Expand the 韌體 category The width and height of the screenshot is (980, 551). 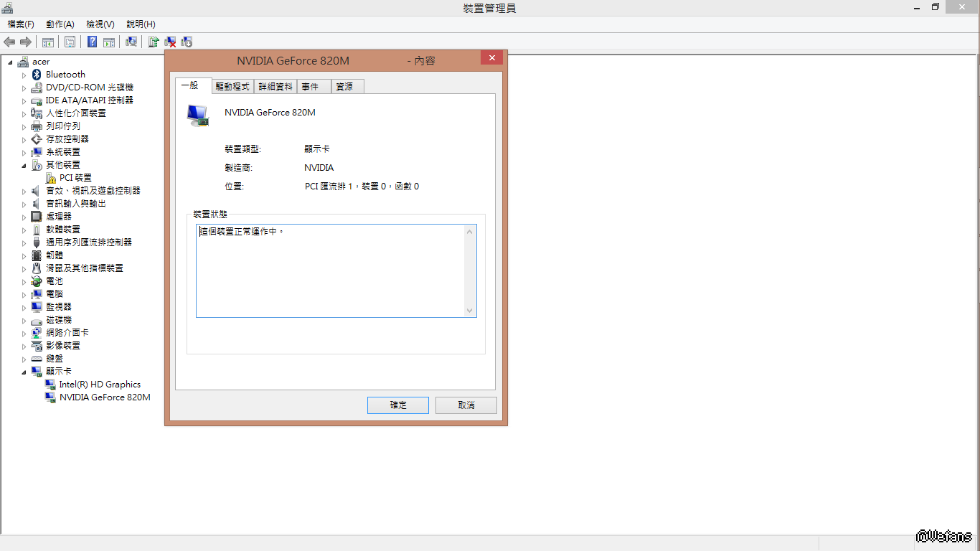(x=24, y=255)
